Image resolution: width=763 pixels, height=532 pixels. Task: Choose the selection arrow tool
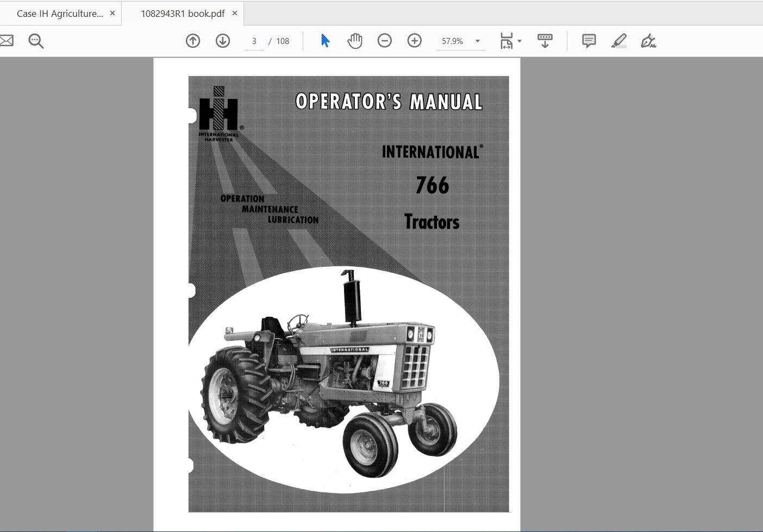(x=325, y=41)
